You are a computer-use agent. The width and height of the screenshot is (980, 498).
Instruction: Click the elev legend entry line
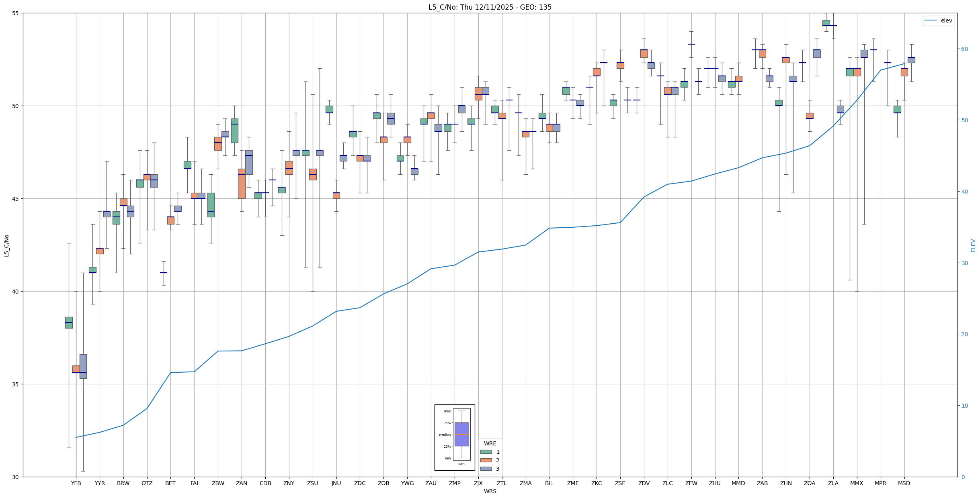pos(930,20)
